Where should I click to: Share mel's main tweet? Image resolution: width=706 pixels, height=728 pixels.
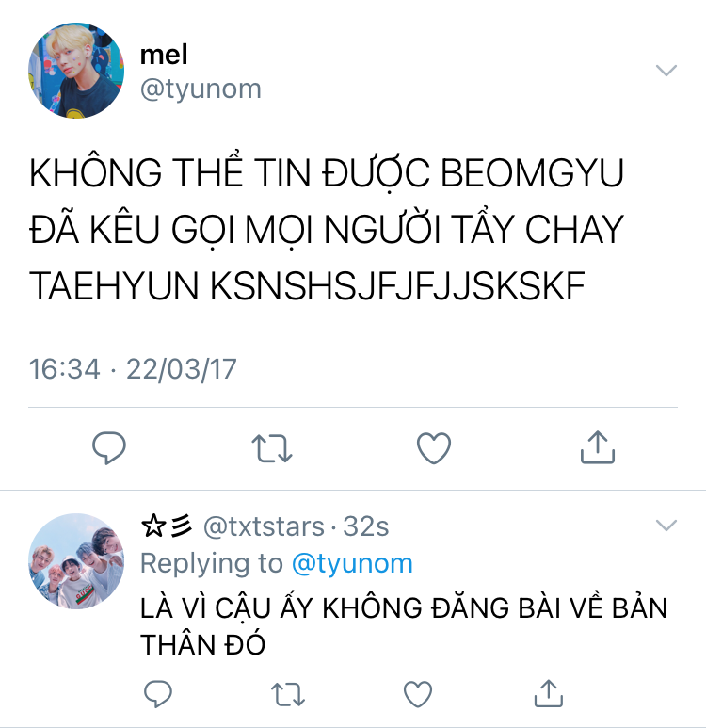pos(598,447)
